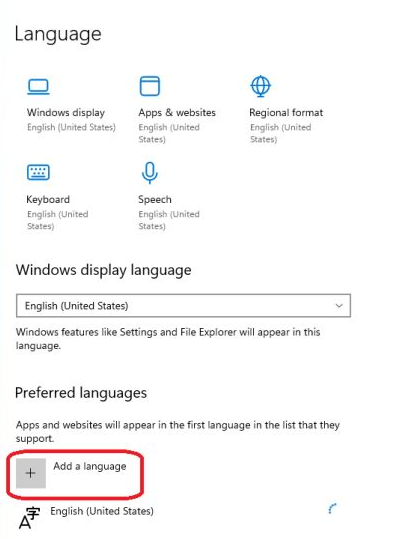Select the Regional format label

[286, 112]
